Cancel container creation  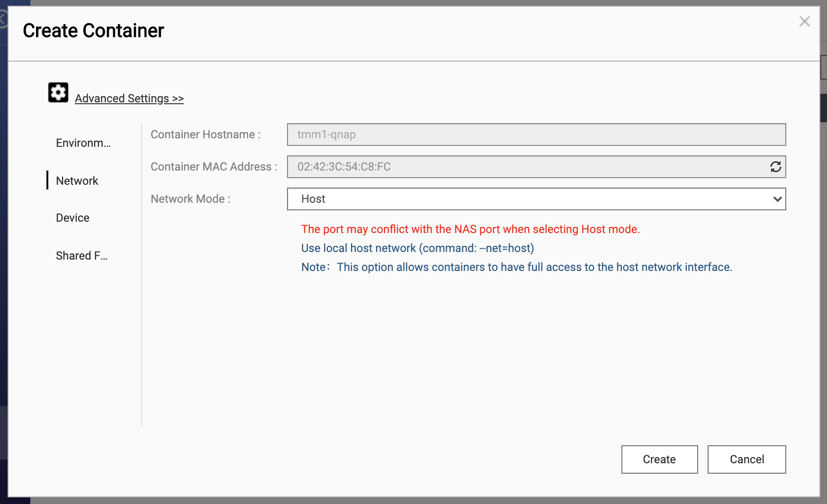(746, 459)
